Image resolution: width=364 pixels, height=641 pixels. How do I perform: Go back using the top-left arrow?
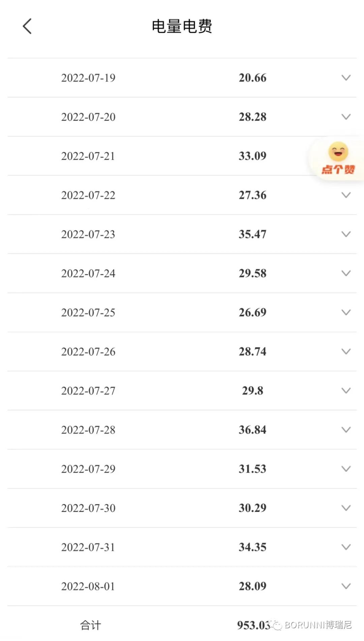click(x=27, y=26)
